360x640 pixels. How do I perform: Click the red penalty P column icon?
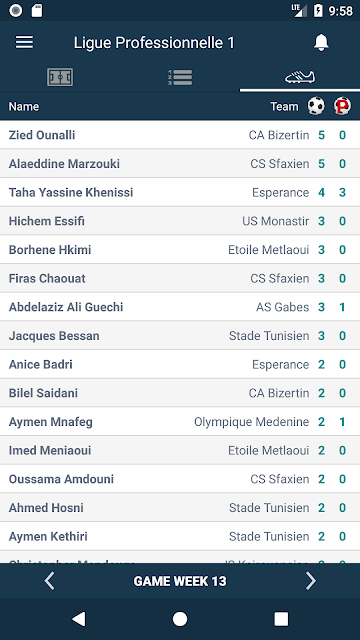(x=342, y=106)
